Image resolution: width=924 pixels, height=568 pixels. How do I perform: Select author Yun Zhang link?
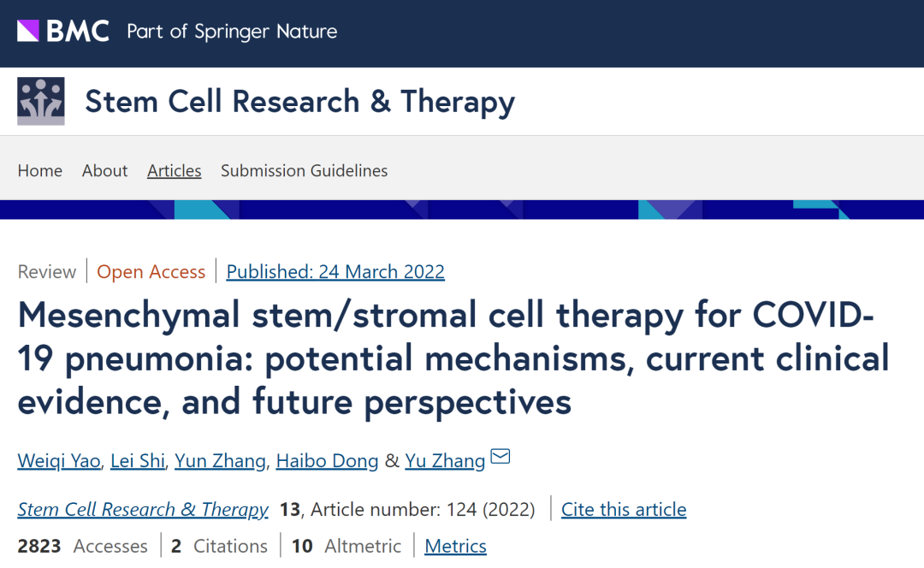(x=220, y=460)
